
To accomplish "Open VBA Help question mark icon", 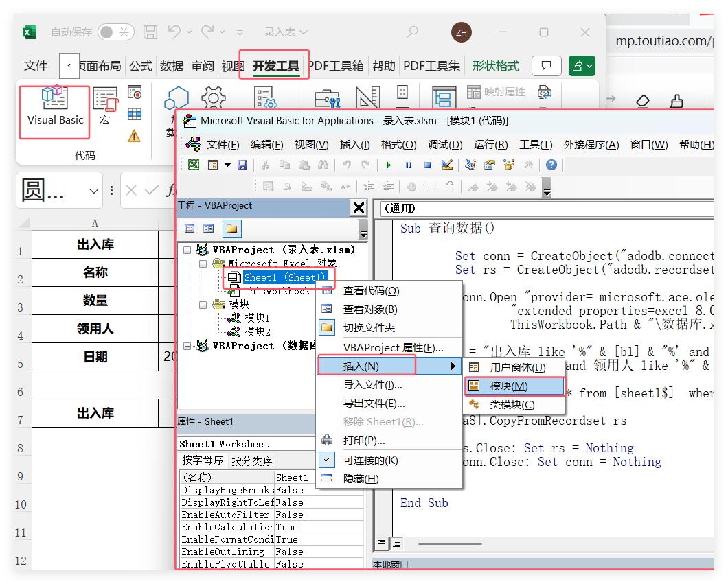I will (x=551, y=165).
